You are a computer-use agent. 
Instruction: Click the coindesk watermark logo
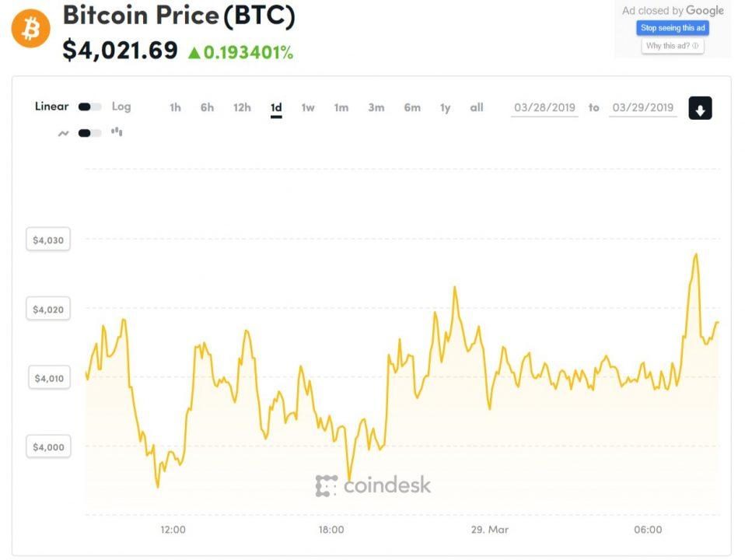point(373,485)
